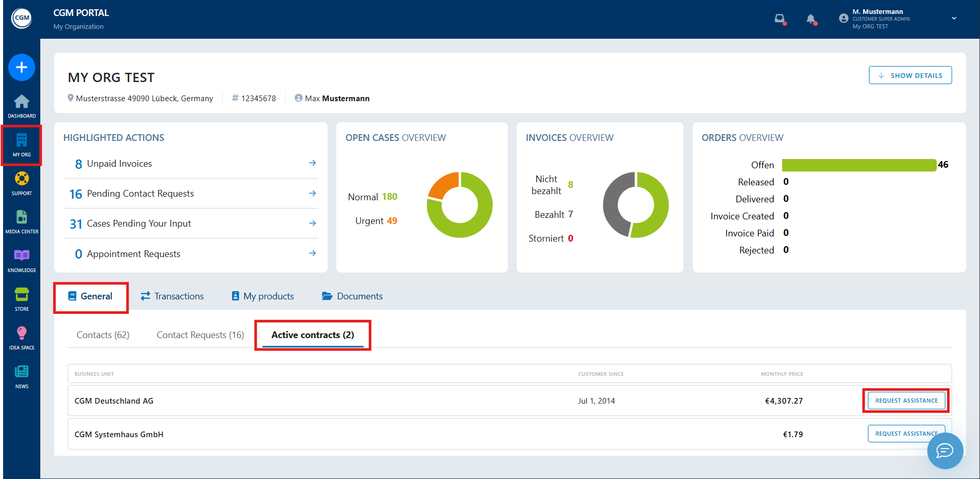Image resolution: width=980 pixels, height=479 pixels.
Task: Click the Delivered orders row
Action: tap(762, 199)
